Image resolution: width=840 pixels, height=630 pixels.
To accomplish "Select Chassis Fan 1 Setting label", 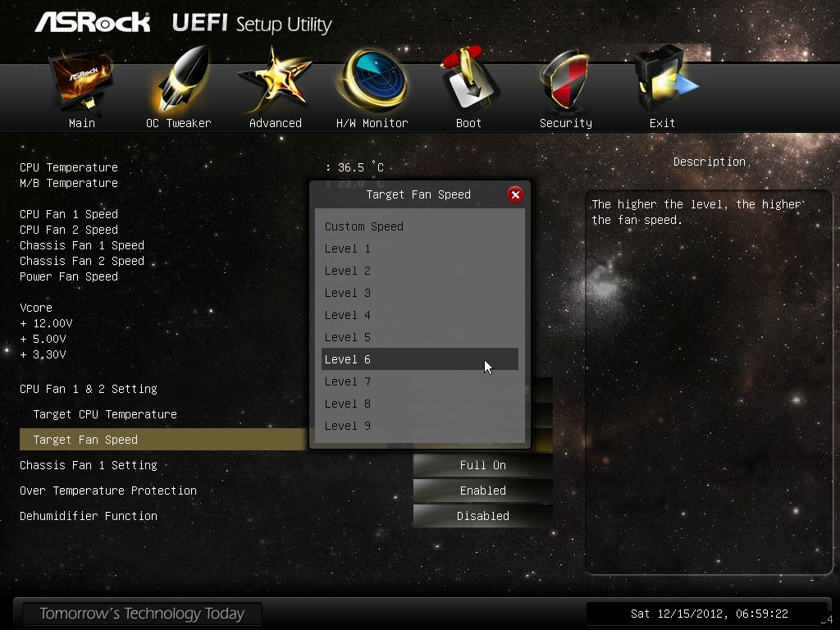I will [x=89, y=465].
